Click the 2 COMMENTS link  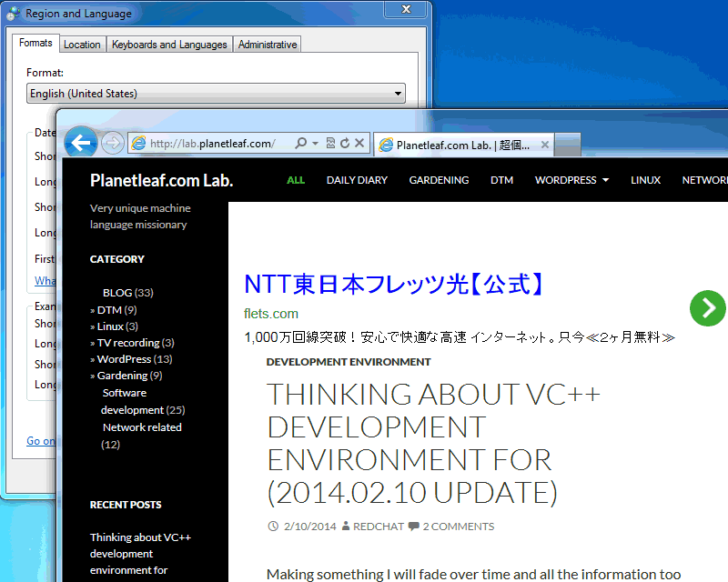click(x=459, y=527)
